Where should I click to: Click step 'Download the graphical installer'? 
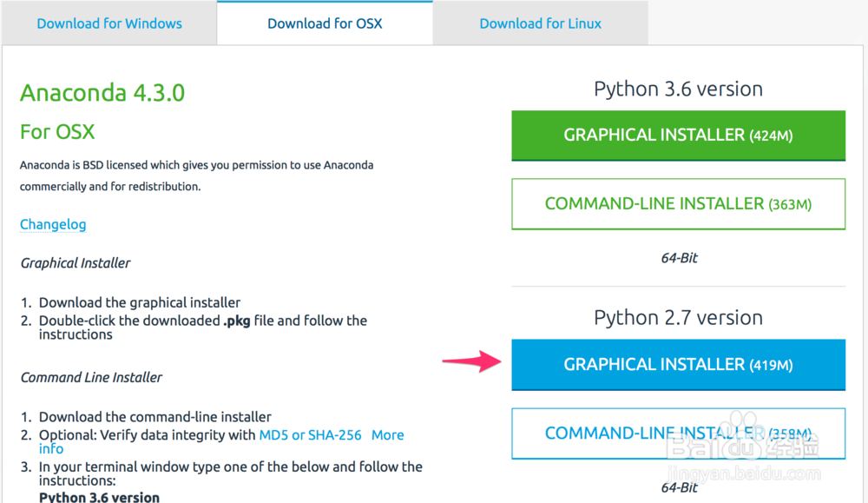coord(140,302)
